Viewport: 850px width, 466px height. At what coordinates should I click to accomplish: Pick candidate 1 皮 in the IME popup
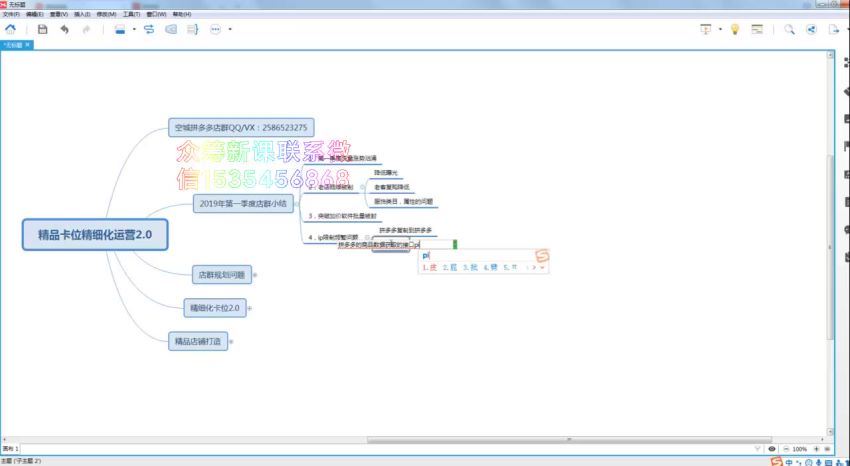pyautogui.click(x=430, y=267)
